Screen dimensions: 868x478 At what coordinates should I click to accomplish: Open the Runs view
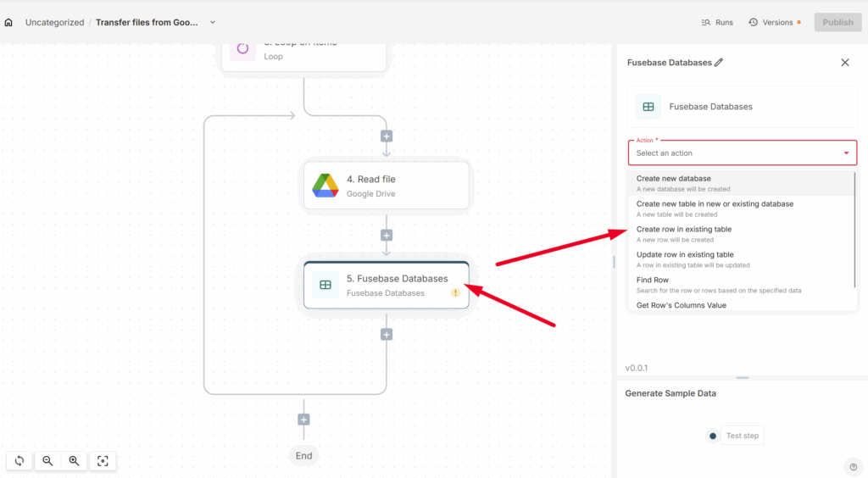point(717,23)
